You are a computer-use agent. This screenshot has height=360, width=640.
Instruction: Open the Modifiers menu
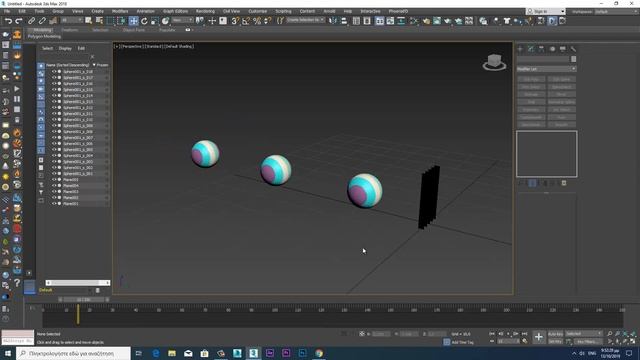(x=120, y=11)
